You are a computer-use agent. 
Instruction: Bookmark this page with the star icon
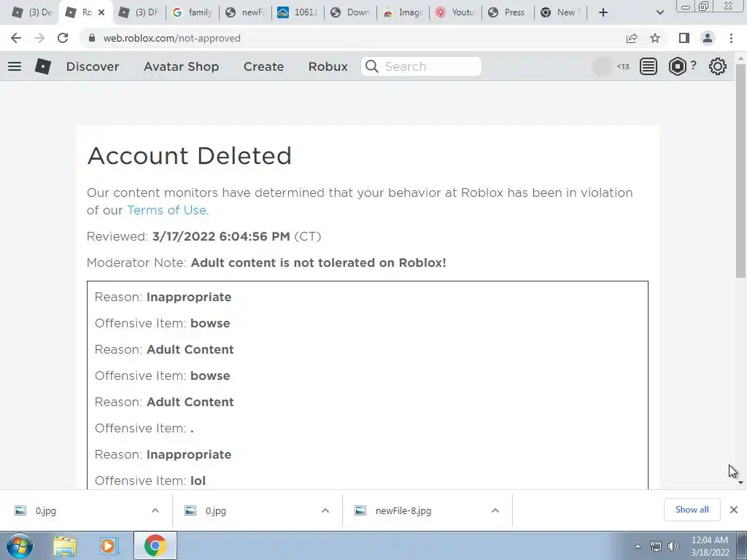(655, 38)
